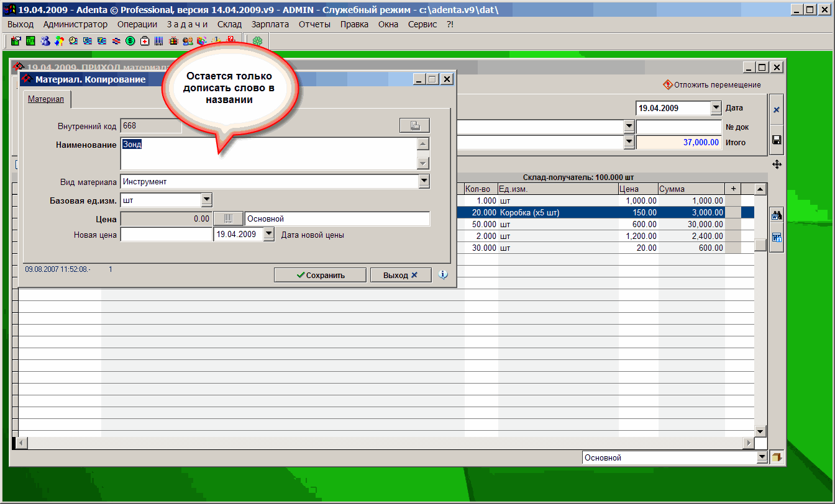
Task: Click the floppy disk save icon
Action: [x=776, y=140]
